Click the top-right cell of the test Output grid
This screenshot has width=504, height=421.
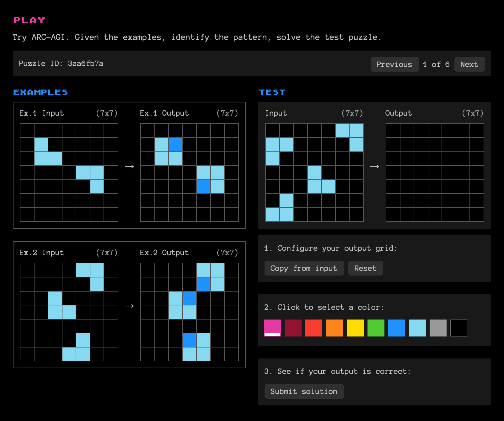pyautogui.click(x=477, y=131)
